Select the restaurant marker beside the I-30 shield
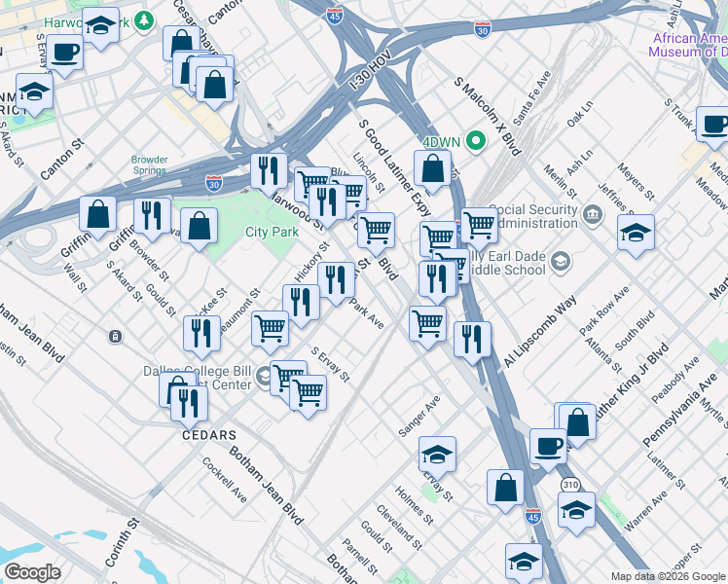This screenshot has height=584, width=728. tap(269, 173)
